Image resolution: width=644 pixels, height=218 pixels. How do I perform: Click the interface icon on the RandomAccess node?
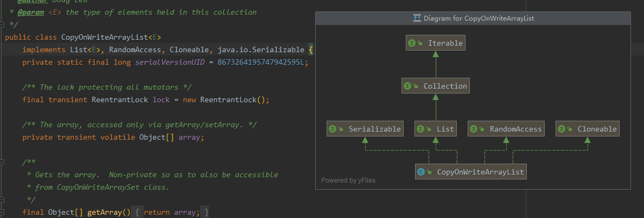click(474, 129)
